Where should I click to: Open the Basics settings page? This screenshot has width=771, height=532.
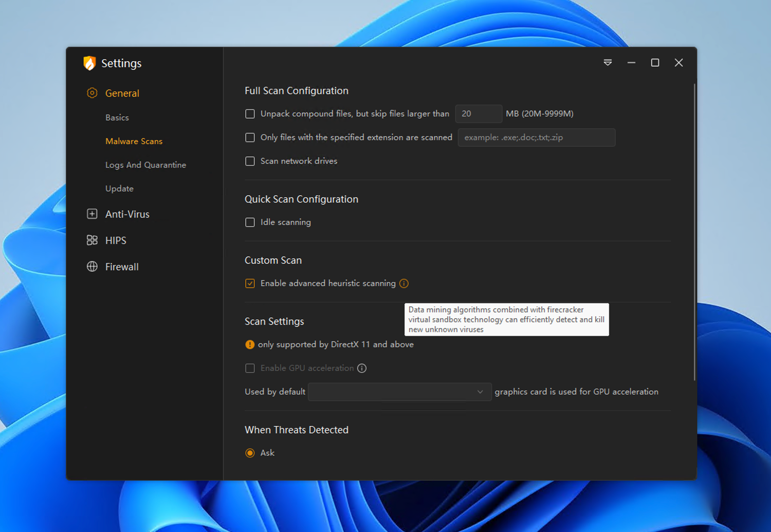[x=117, y=118]
